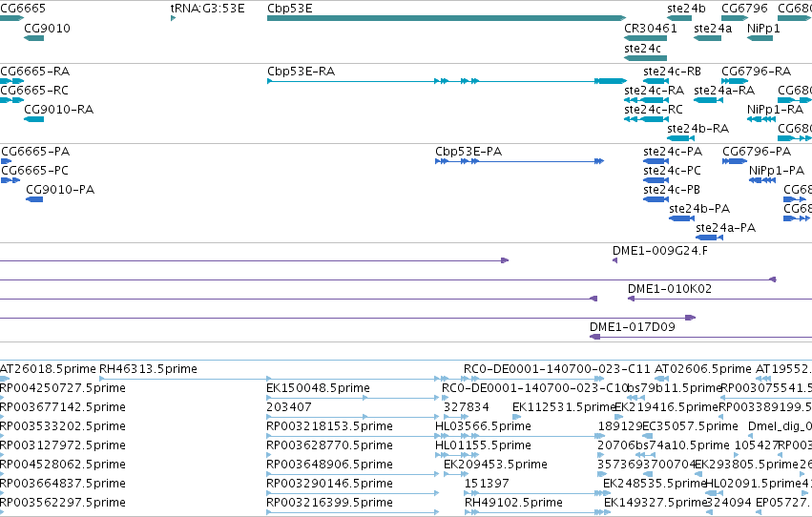
Task: Select the HL03566.5prime EST label
Action: pos(483,426)
